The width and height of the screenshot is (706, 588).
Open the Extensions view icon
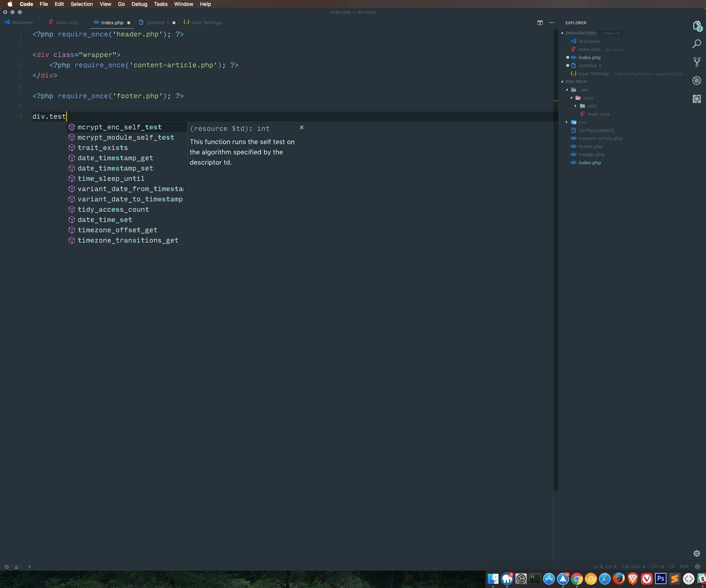click(x=697, y=99)
